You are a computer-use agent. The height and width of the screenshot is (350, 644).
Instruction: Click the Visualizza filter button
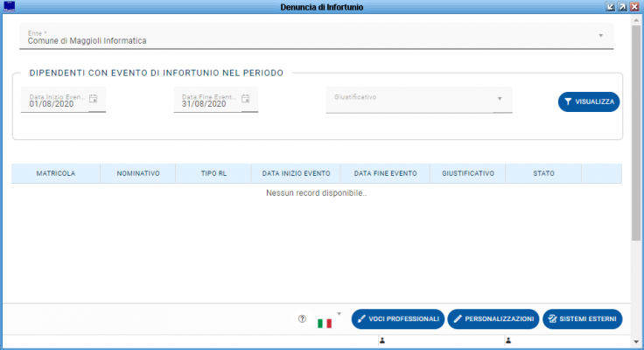[589, 101]
